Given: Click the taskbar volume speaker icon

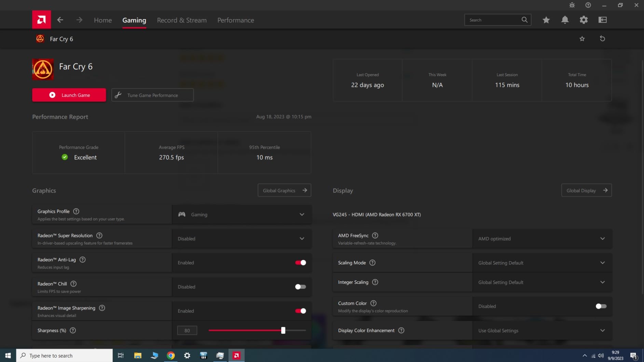Looking at the screenshot, I should pyautogui.click(x=601, y=356).
